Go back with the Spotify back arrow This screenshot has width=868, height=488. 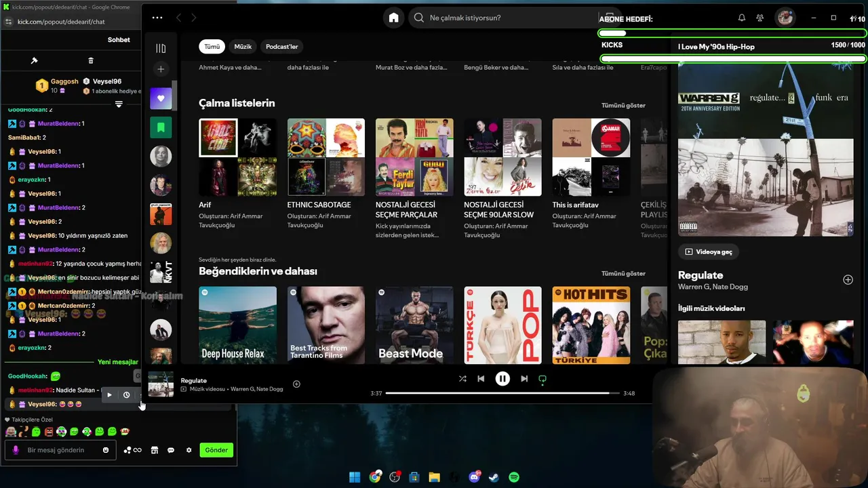179,18
